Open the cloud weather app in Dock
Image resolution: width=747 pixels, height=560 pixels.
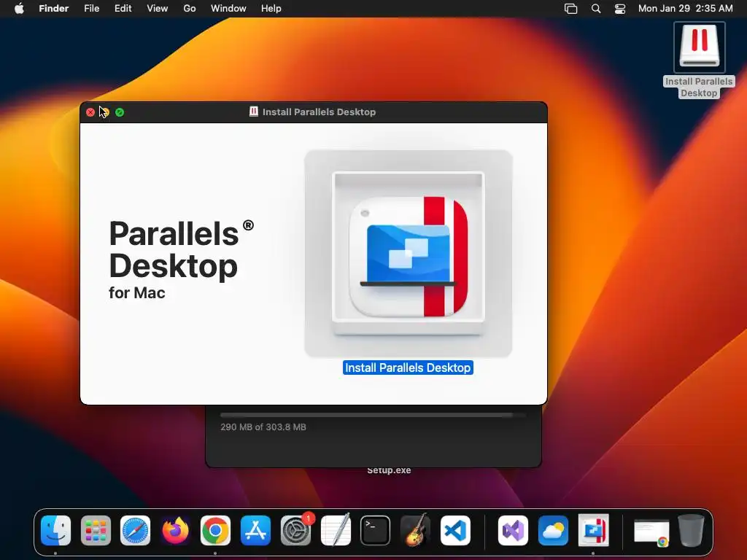tap(553, 531)
